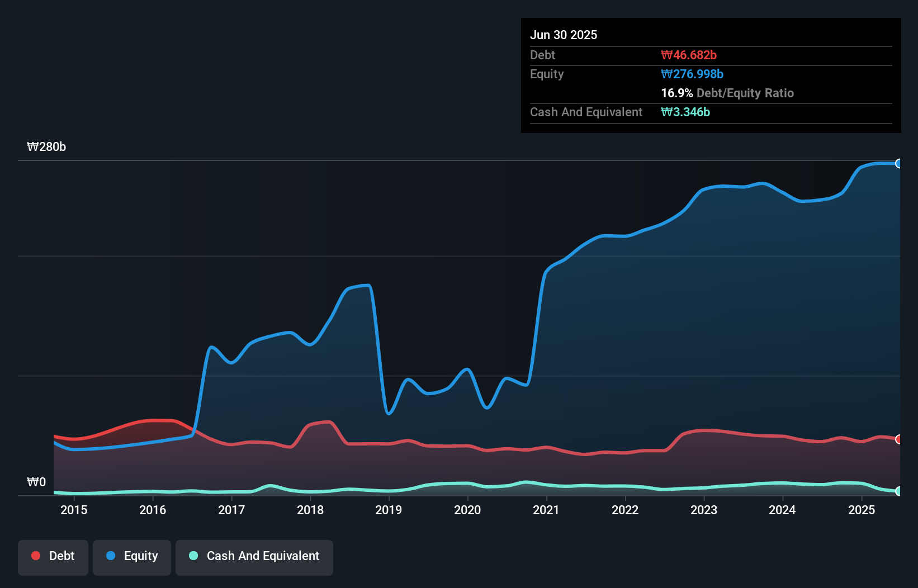The height and width of the screenshot is (588, 918).
Task: Select the Debt endpoint marker on the chart
Action: coord(898,439)
